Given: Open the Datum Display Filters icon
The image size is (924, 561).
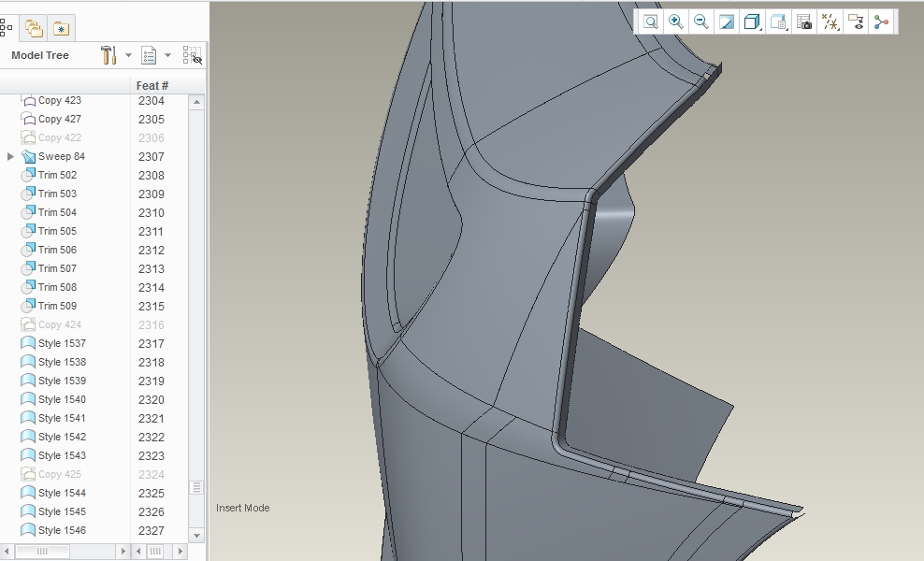Looking at the screenshot, I should point(830,22).
